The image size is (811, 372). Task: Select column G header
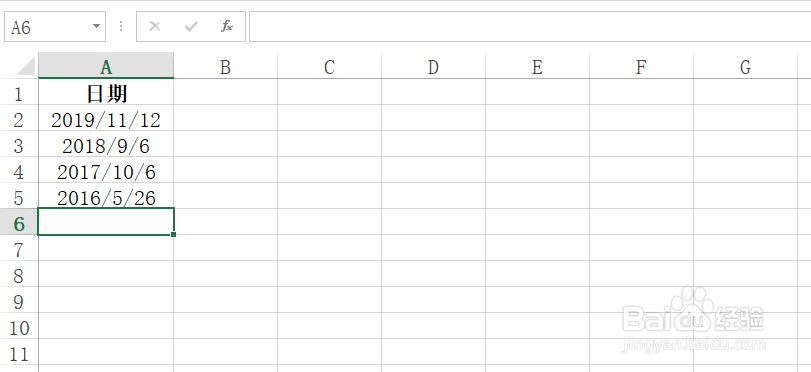pos(745,66)
